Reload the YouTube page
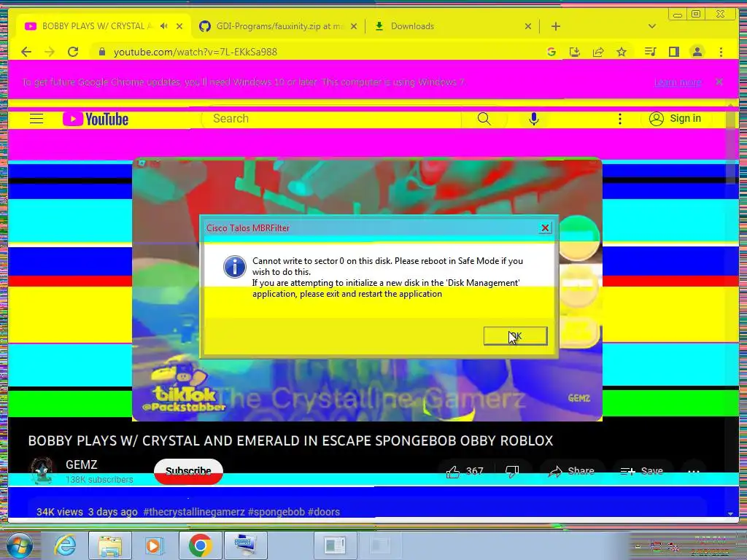The width and height of the screenshot is (747, 560). click(x=73, y=52)
